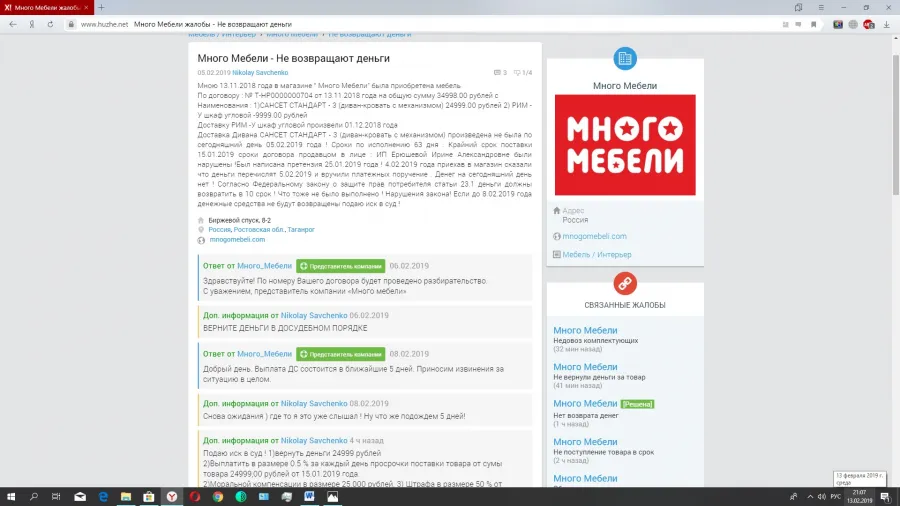Open Nikolay Savchenko link posted 4 ч назад
Image resolution: width=900 pixels, height=506 pixels.
[314, 440]
